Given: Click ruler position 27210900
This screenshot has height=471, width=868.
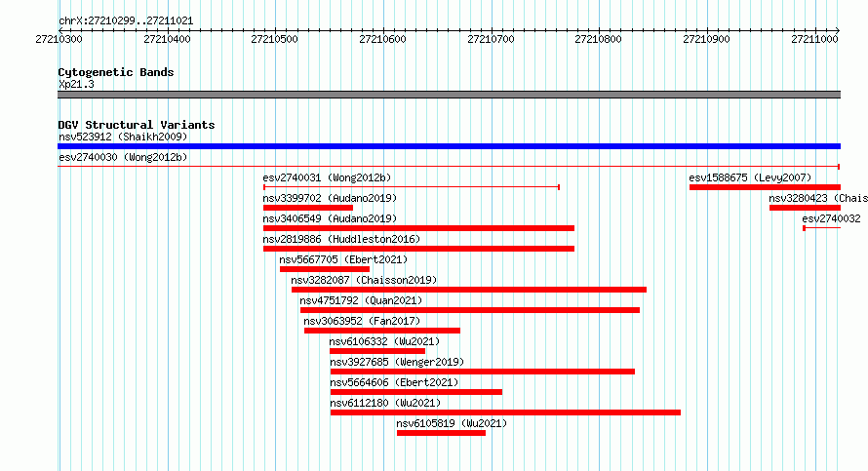Looking at the screenshot, I should pyautogui.click(x=706, y=39).
